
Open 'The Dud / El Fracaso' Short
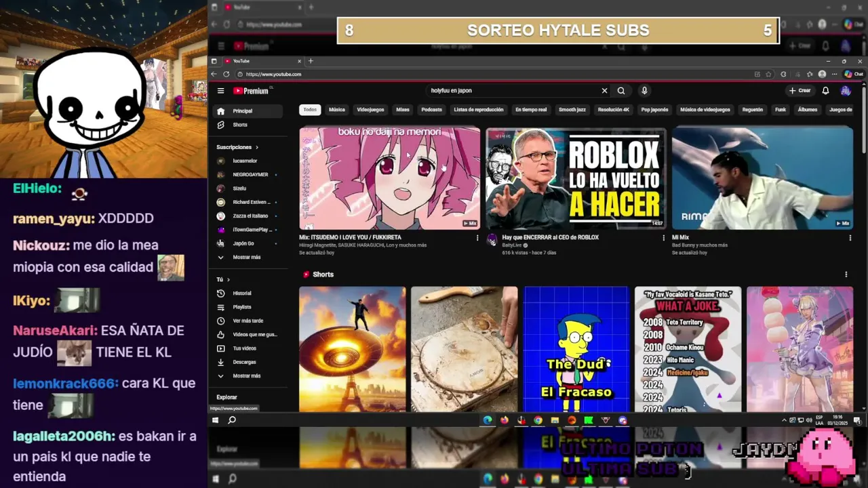(576, 349)
